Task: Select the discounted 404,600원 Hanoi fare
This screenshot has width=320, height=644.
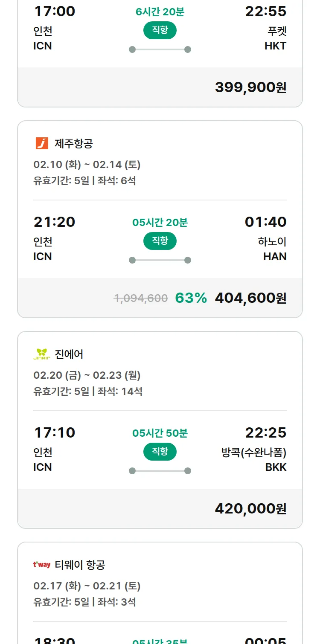Action: 250,298
